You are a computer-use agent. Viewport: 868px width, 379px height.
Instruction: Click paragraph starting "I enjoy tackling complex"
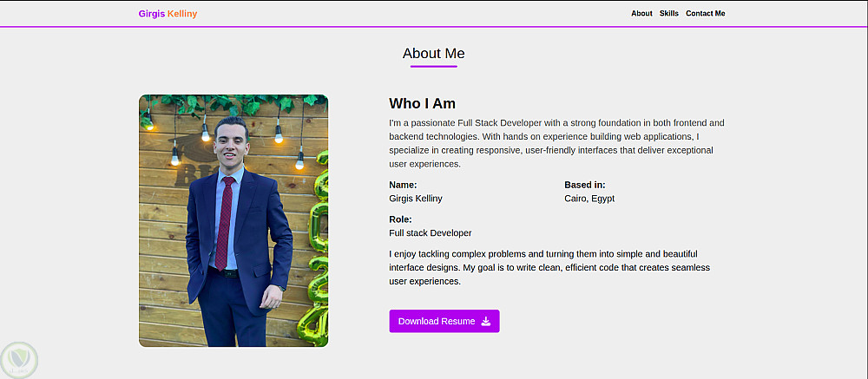549,267
